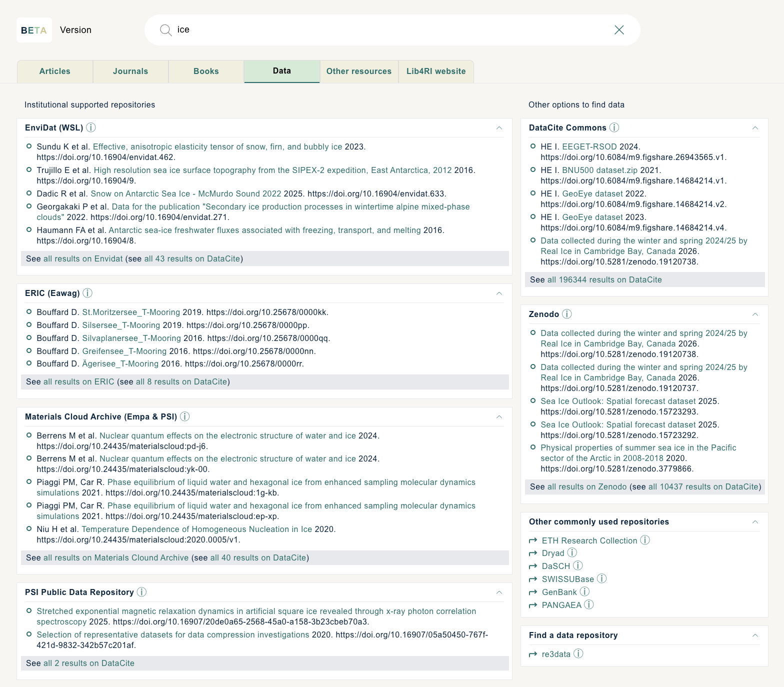Viewport: 784px width, 687px height.
Task: Open the ETH Research Collection link
Action: [x=589, y=540]
